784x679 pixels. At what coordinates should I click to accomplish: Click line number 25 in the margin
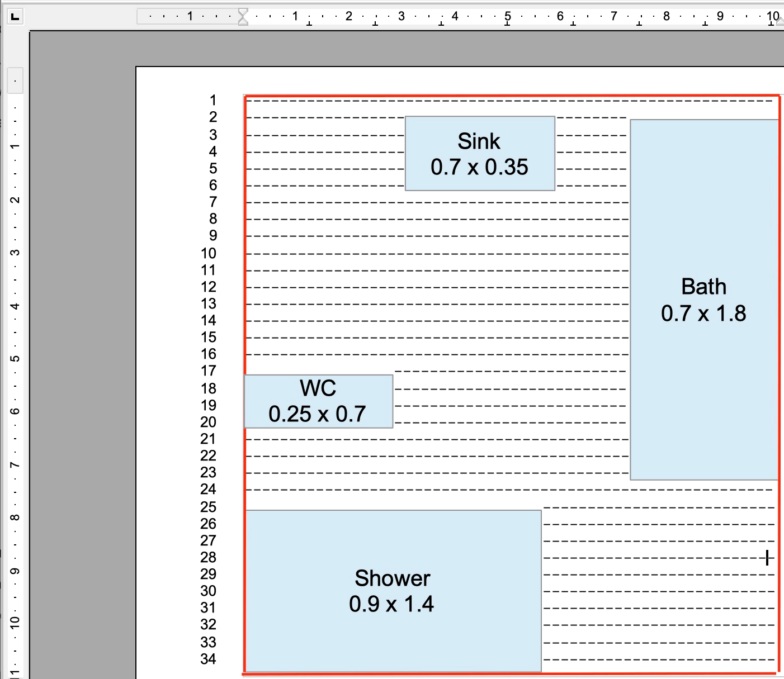[209, 507]
